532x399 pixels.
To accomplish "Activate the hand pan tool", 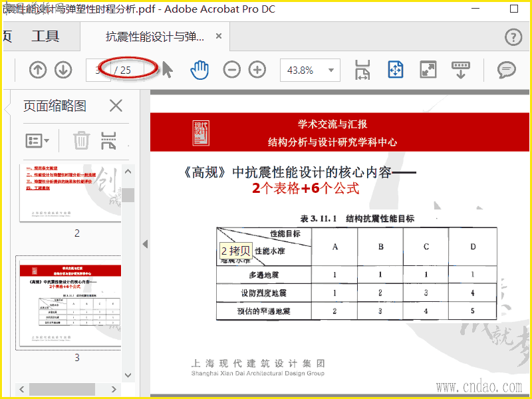I will (199, 70).
